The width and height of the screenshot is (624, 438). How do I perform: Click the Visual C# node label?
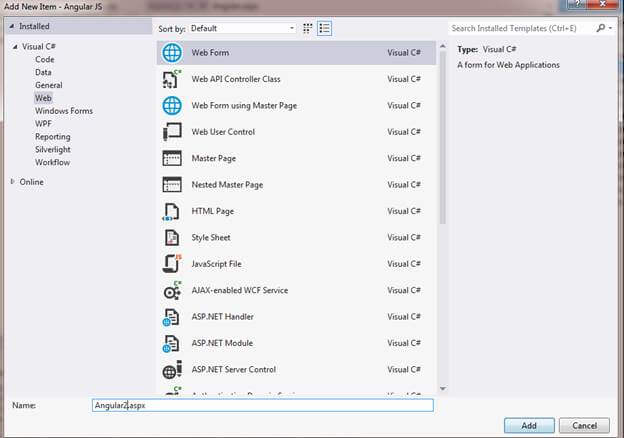[39, 47]
